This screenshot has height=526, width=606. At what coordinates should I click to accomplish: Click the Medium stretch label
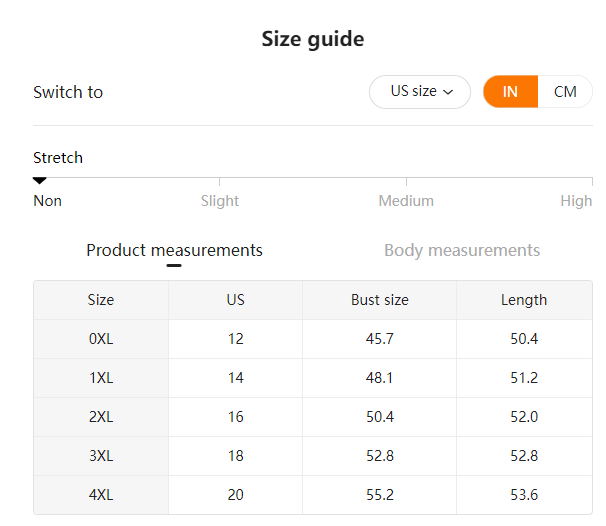(406, 201)
